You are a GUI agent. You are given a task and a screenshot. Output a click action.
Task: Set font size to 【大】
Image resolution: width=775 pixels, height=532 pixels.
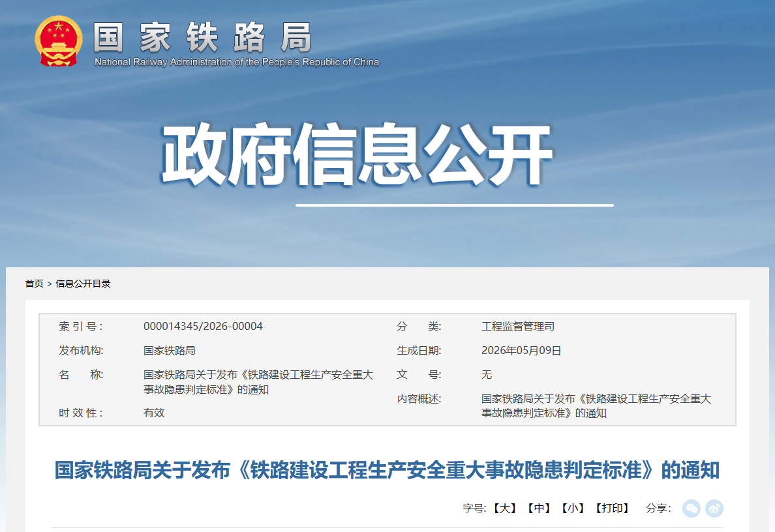505,509
